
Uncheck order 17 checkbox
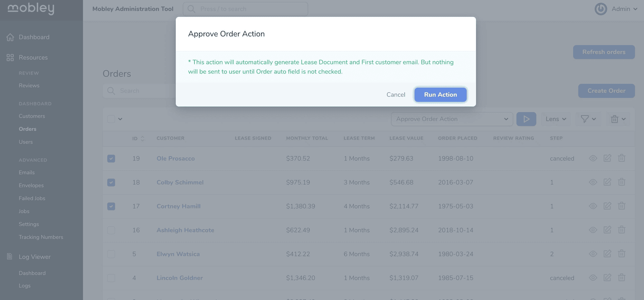(x=111, y=206)
